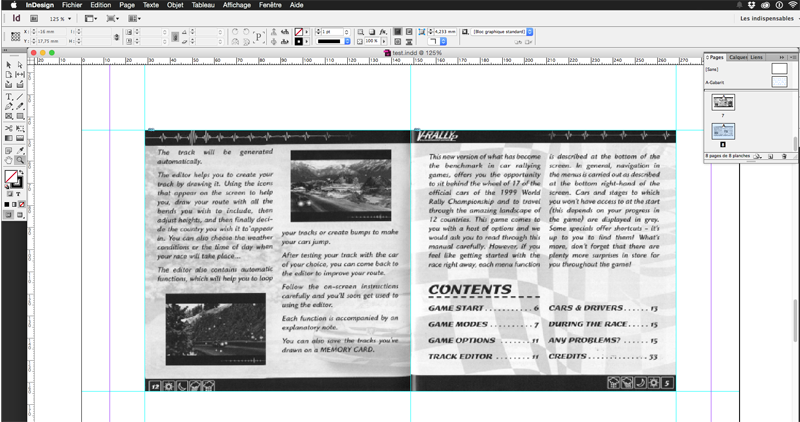Select the Rectangle Frame tool

(9, 116)
